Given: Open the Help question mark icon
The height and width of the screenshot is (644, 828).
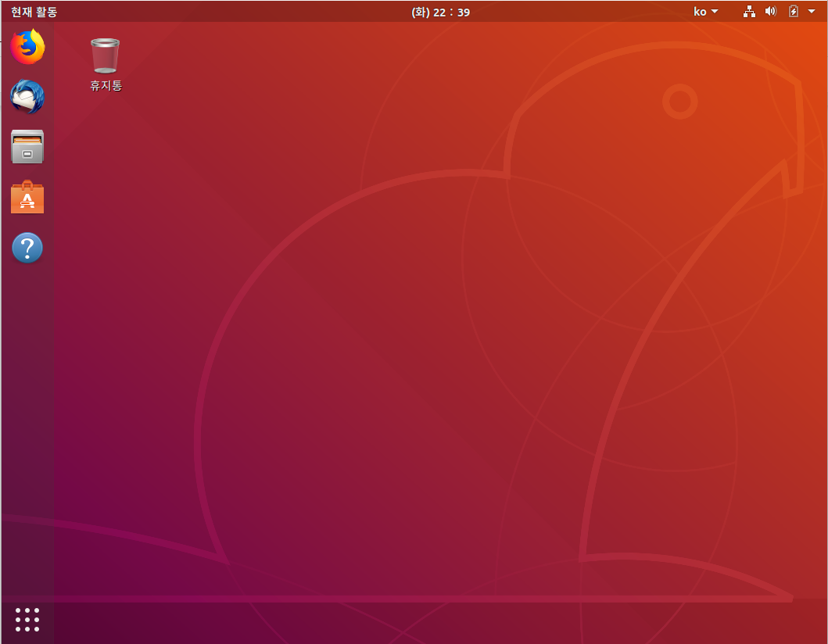Looking at the screenshot, I should [27, 248].
